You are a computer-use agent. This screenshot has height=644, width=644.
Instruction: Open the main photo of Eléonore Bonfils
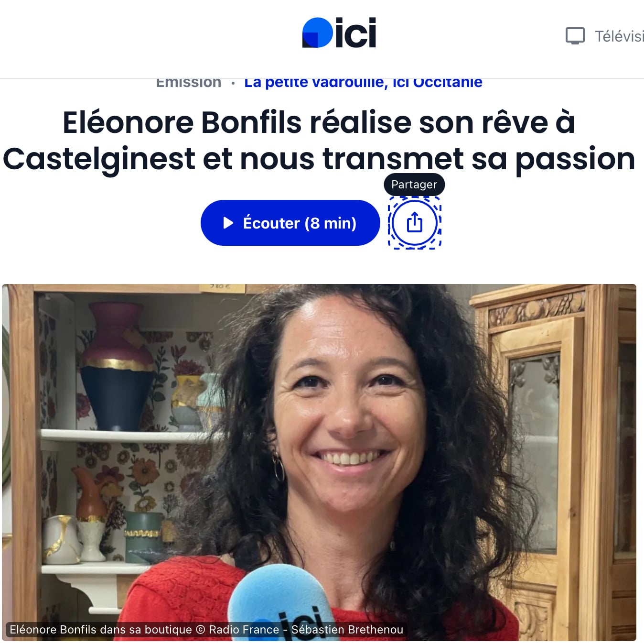319,462
